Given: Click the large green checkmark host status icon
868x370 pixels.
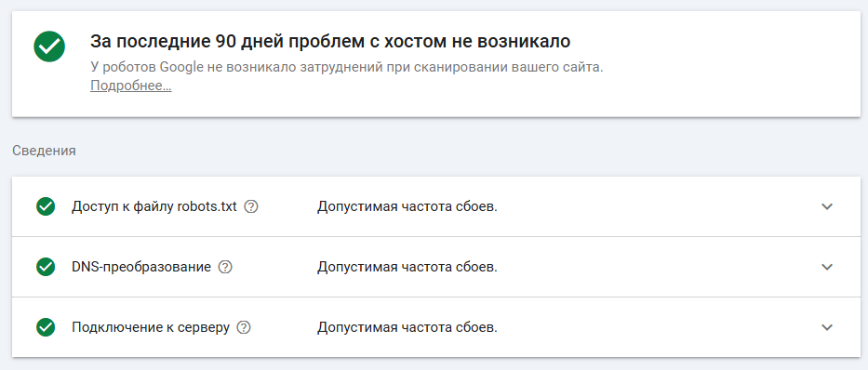Looking at the screenshot, I should [x=49, y=46].
